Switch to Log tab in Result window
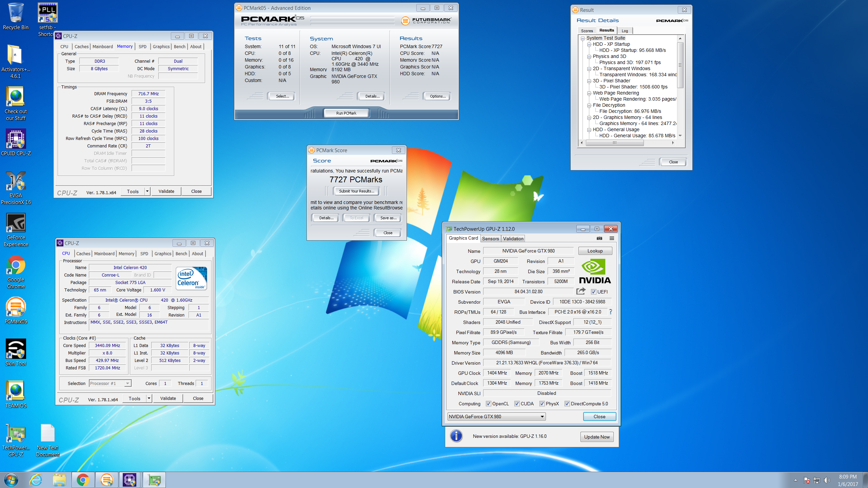This screenshot has width=868, height=488. point(625,31)
